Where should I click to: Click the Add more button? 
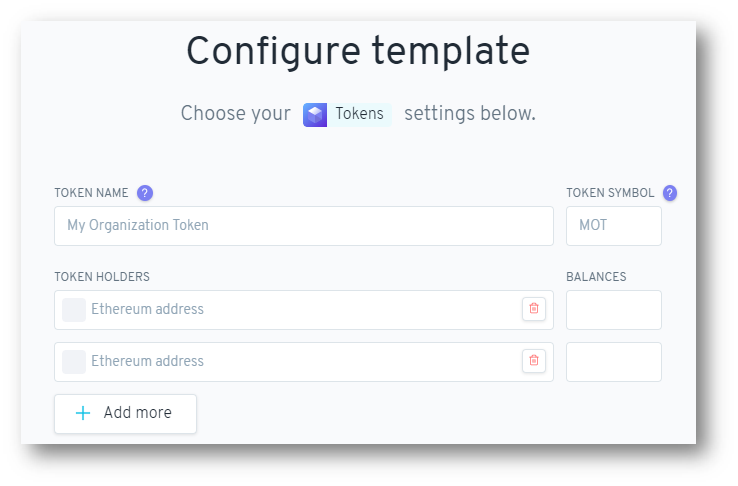(x=125, y=414)
